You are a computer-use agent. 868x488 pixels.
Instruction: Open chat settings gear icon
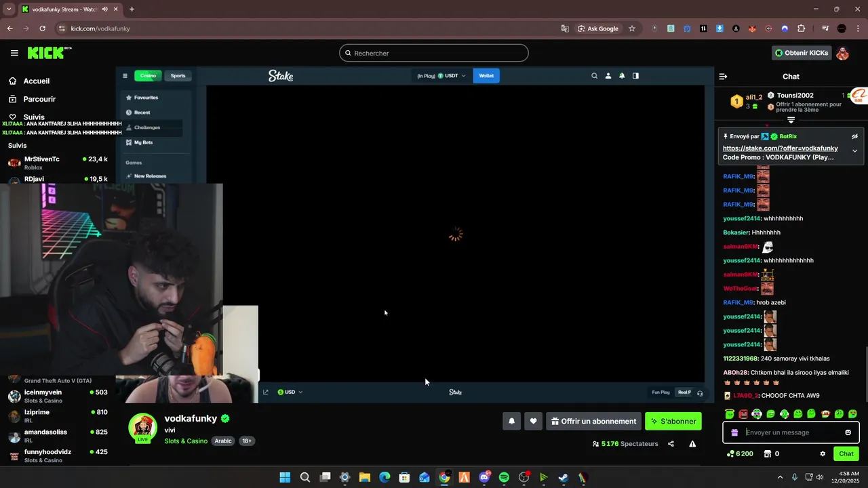point(823,454)
